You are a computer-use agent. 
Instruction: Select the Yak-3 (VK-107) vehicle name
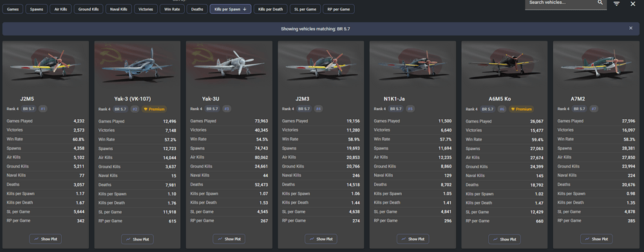click(x=132, y=99)
